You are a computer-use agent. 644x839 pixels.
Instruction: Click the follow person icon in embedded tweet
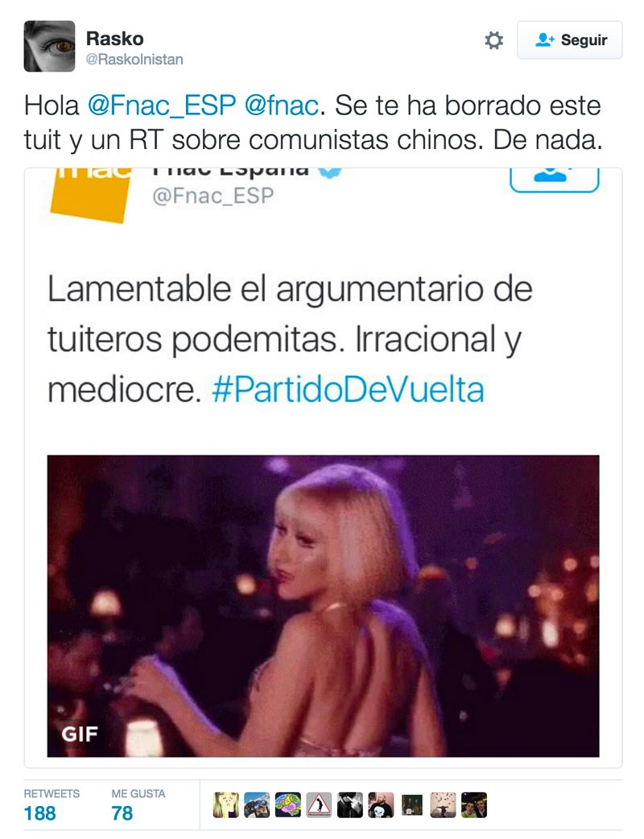(x=554, y=180)
